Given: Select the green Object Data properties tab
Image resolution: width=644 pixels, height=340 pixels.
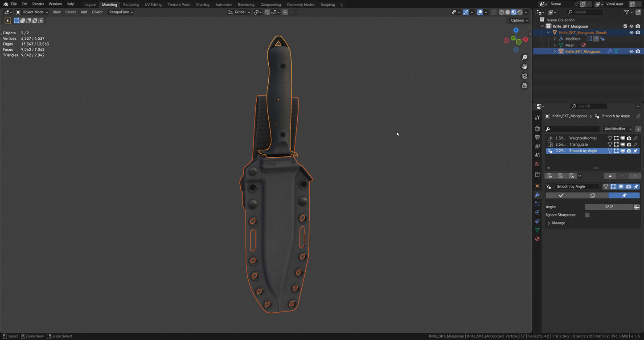Looking at the screenshot, I should coord(537,230).
